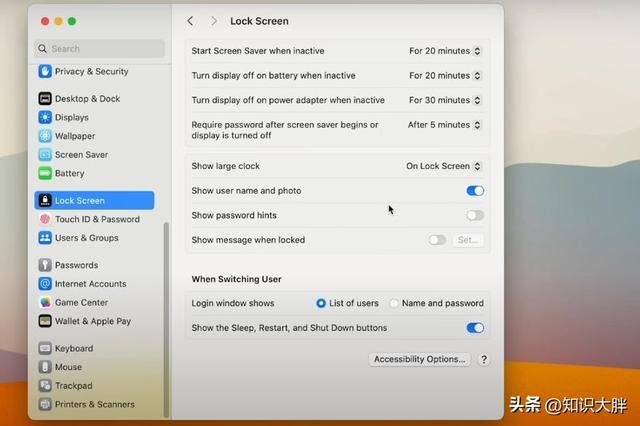Select Wallet & Apple Pay icon
This screenshot has width=640, height=426.
click(45, 321)
